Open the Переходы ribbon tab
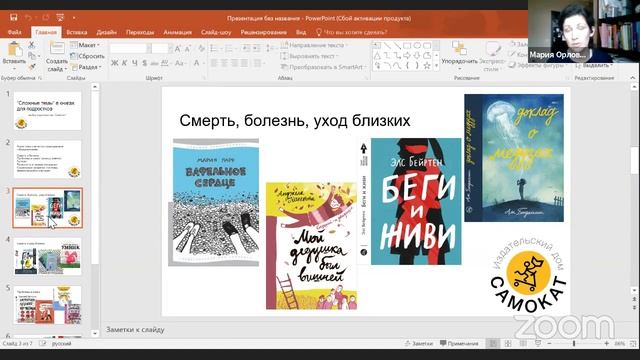This screenshot has width=640, height=360. pos(140,32)
